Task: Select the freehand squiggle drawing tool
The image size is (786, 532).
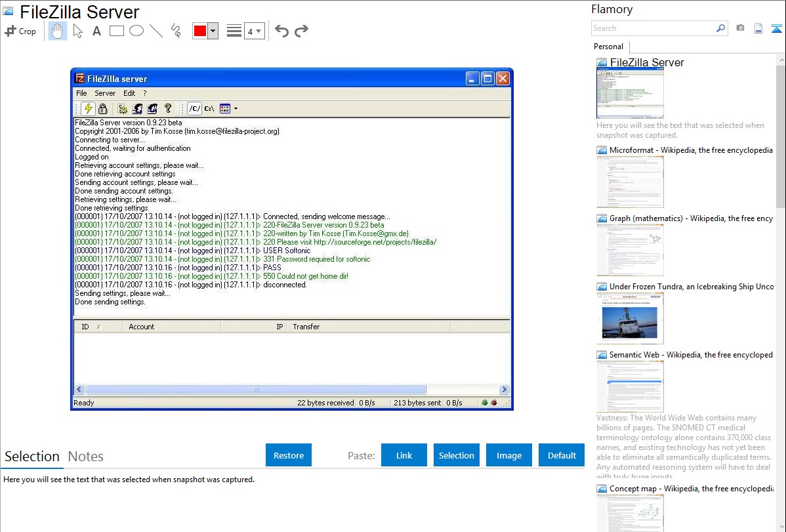Action: tap(176, 31)
